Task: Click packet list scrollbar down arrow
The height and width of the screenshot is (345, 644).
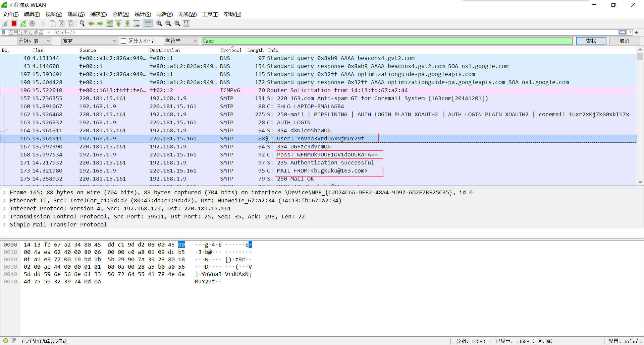Action: (640, 182)
